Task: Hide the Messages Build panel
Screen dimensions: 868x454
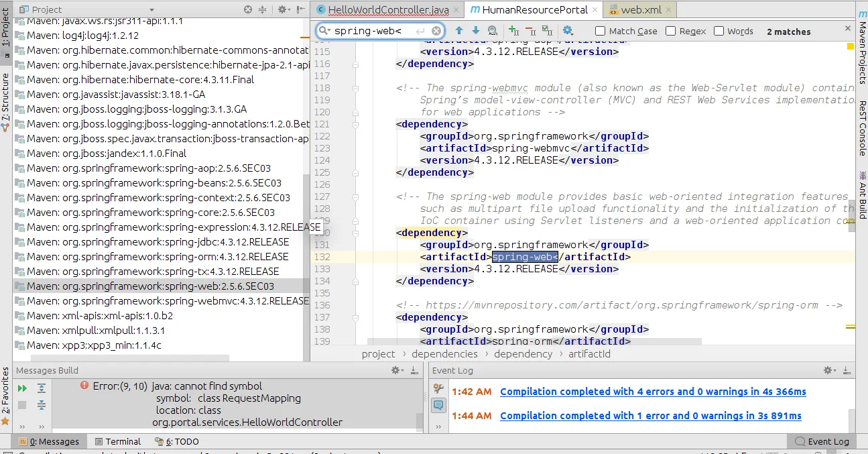Action: click(416, 370)
